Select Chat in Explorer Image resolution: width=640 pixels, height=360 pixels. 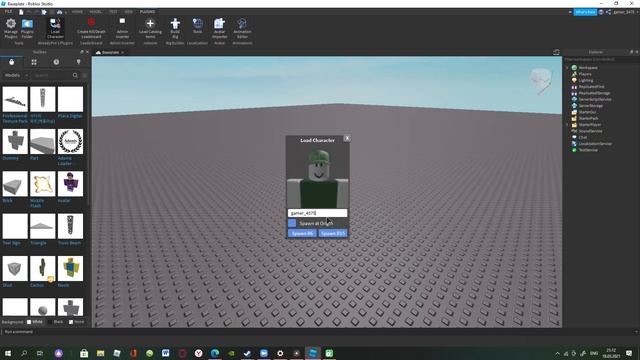click(x=582, y=137)
